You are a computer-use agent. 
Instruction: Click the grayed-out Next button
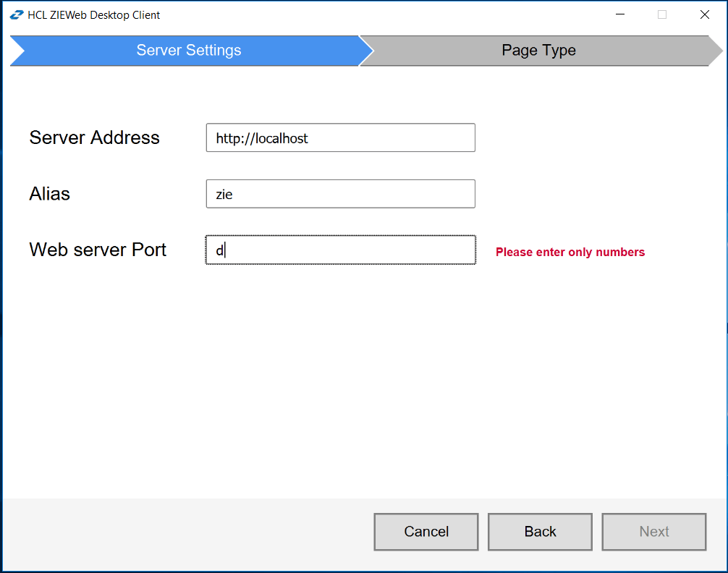pyautogui.click(x=653, y=532)
